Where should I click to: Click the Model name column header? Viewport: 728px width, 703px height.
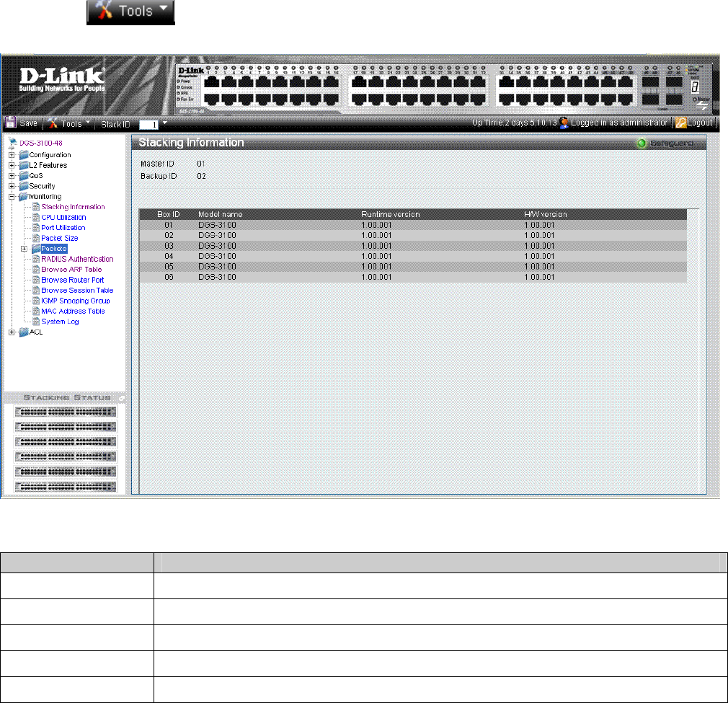click(x=220, y=215)
